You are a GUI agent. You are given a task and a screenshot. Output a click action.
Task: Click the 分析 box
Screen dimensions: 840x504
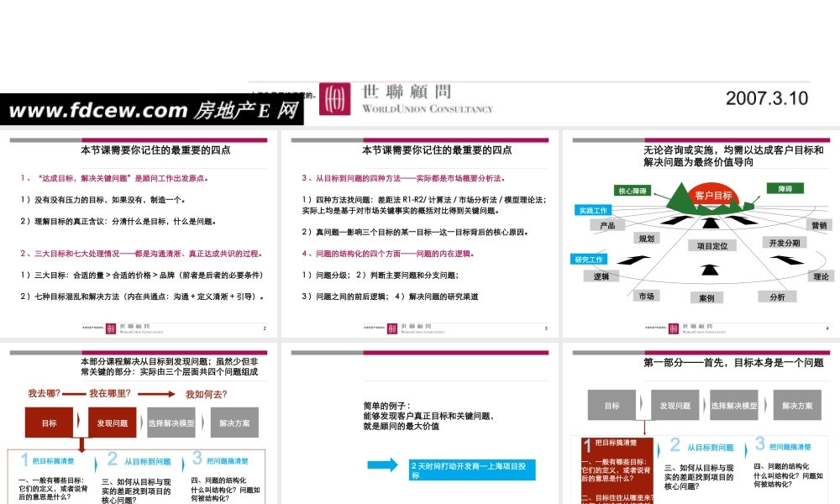(x=777, y=297)
